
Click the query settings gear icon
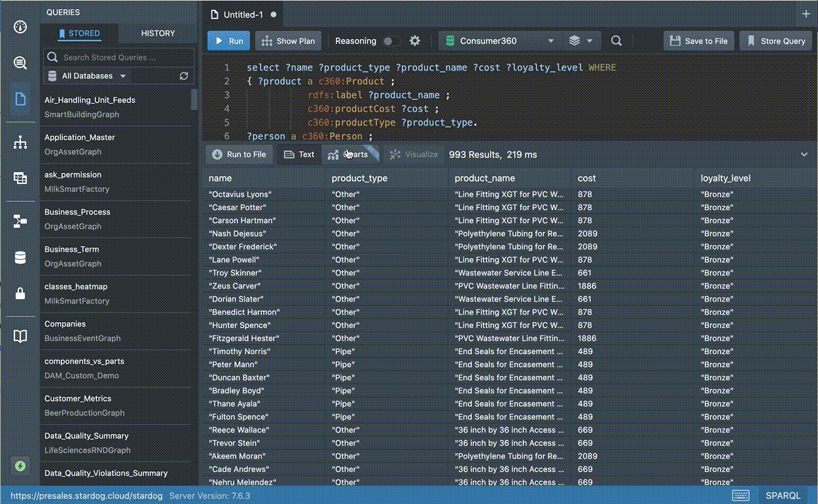pos(415,41)
